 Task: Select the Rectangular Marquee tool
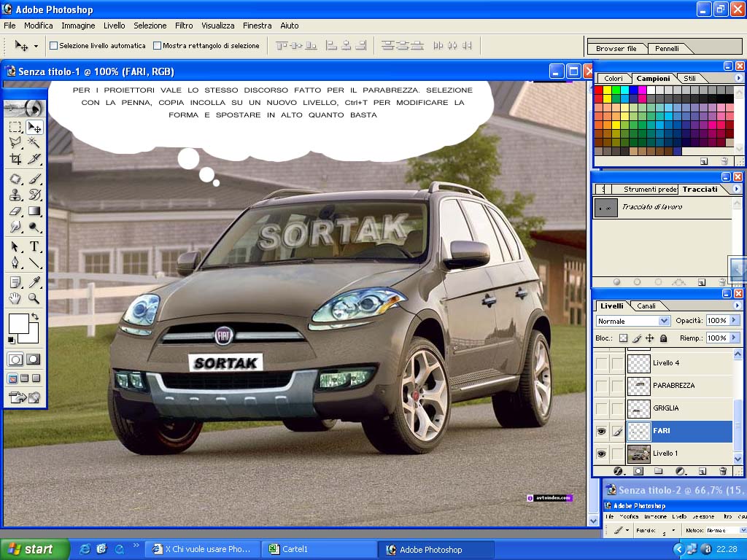point(15,127)
